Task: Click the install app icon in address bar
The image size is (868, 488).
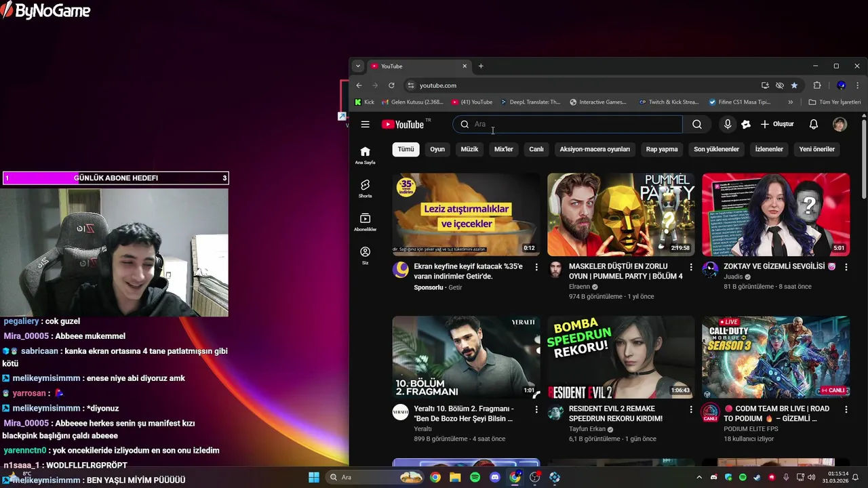Action: pyautogui.click(x=765, y=85)
